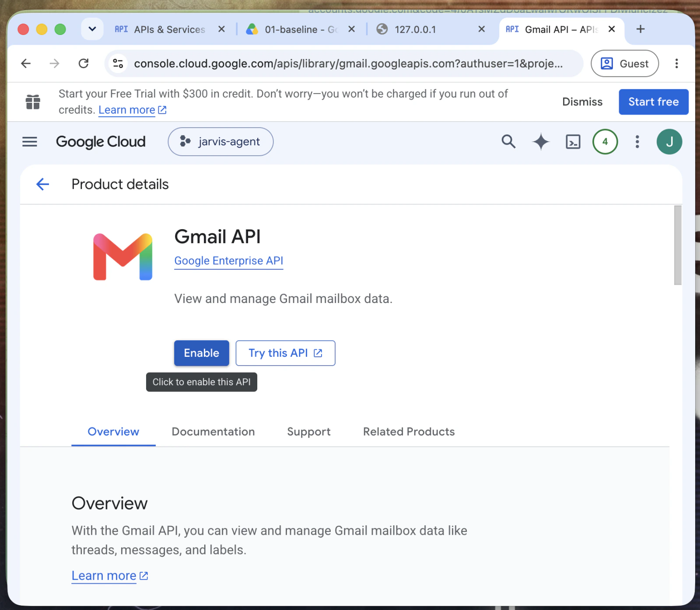Close the Gmail API tab
The width and height of the screenshot is (700, 610).
click(x=612, y=29)
